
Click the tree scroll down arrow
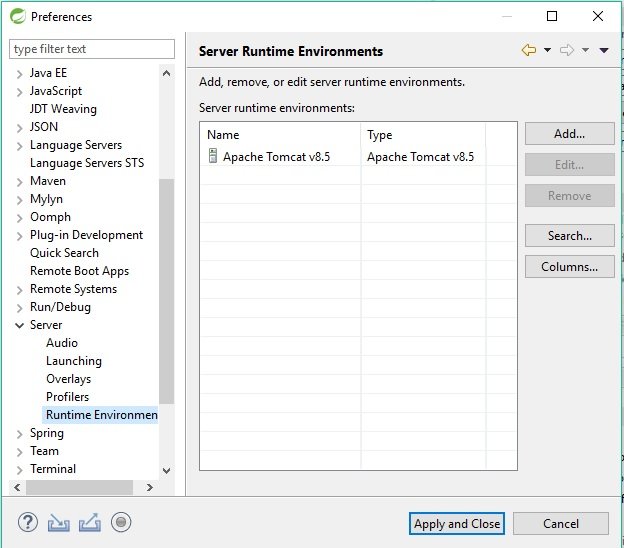[x=167, y=471]
